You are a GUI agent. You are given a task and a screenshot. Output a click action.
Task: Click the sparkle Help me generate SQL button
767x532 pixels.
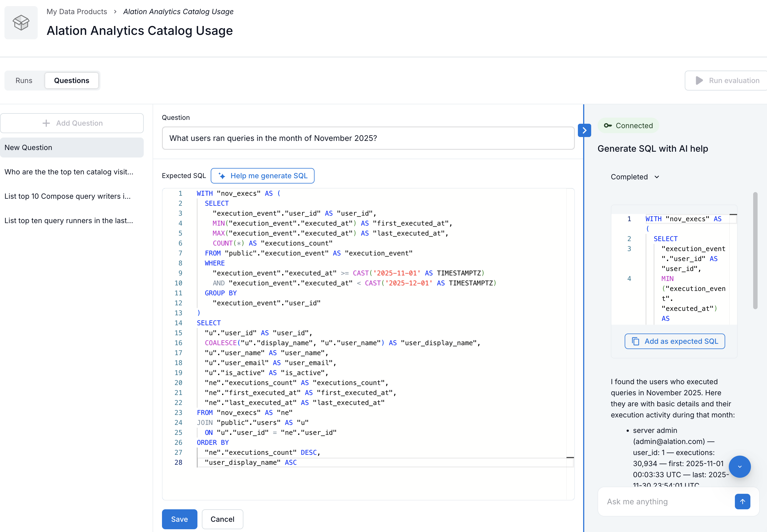tap(262, 176)
